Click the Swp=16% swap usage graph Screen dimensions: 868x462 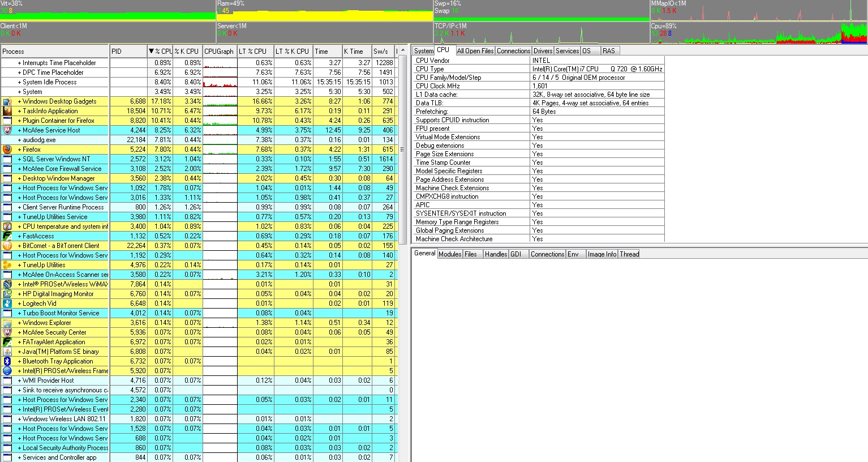pyautogui.click(x=542, y=11)
